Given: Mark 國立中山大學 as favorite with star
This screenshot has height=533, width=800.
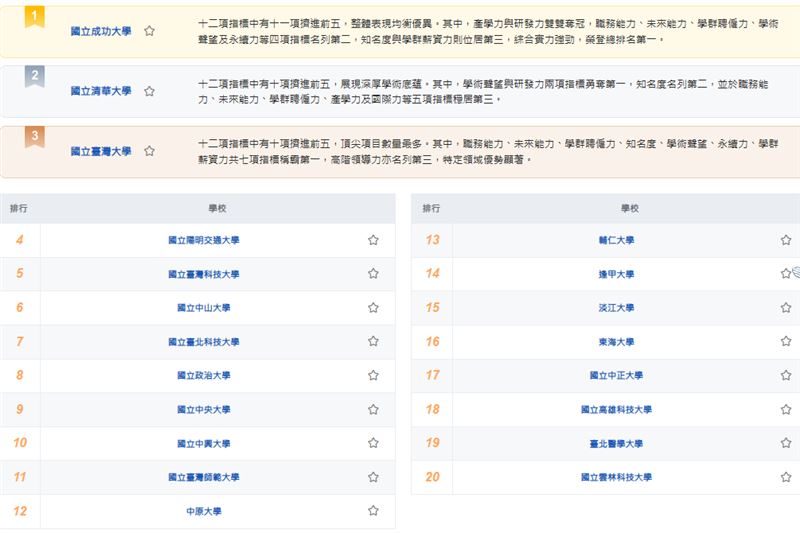Looking at the screenshot, I should click(373, 308).
